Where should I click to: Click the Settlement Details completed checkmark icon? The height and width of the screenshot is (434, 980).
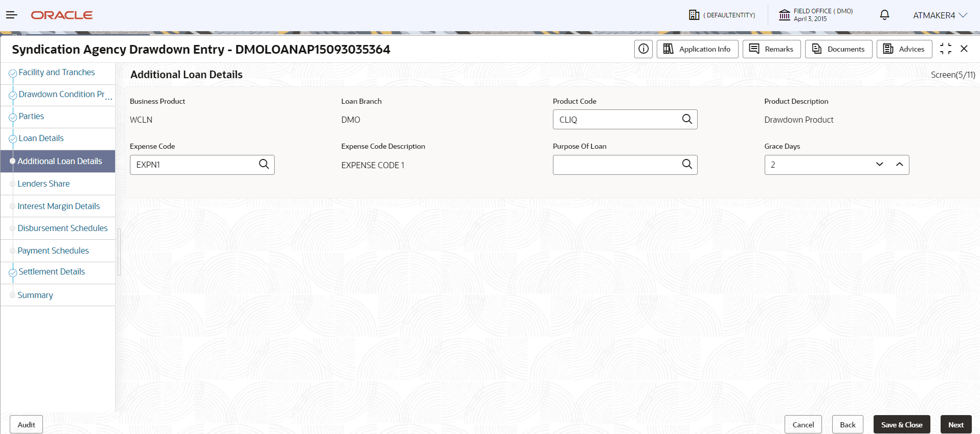coord(13,273)
